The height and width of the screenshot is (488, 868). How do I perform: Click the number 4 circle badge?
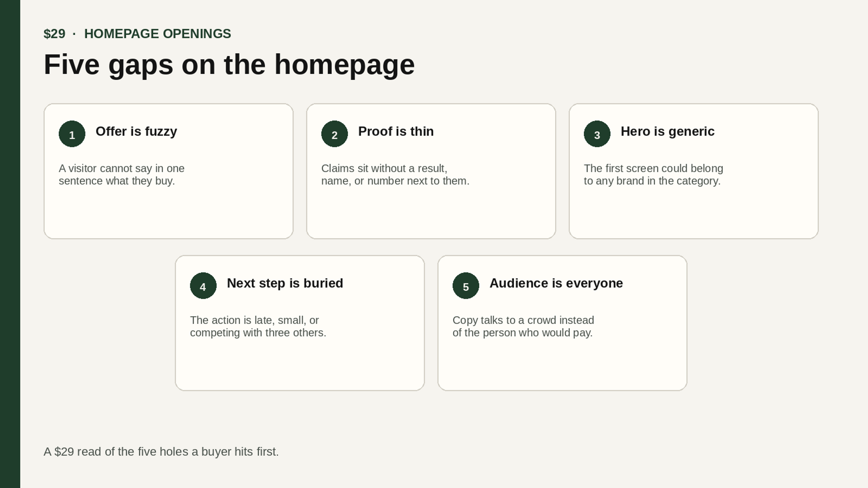[x=203, y=286]
